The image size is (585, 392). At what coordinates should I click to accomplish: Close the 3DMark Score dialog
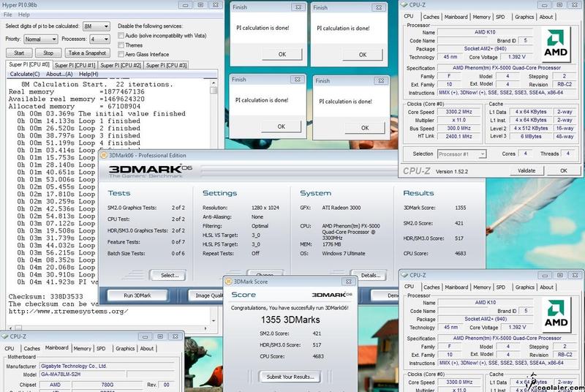(x=349, y=282)
